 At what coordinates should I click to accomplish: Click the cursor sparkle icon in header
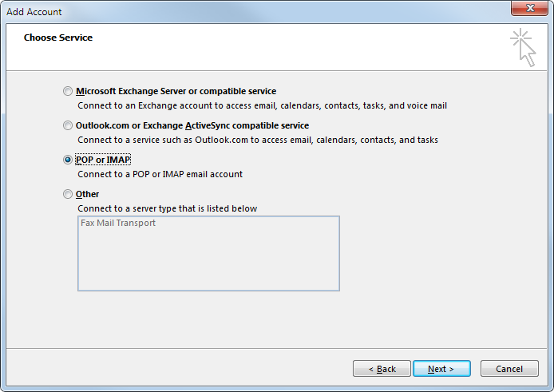tap(523, 46)
